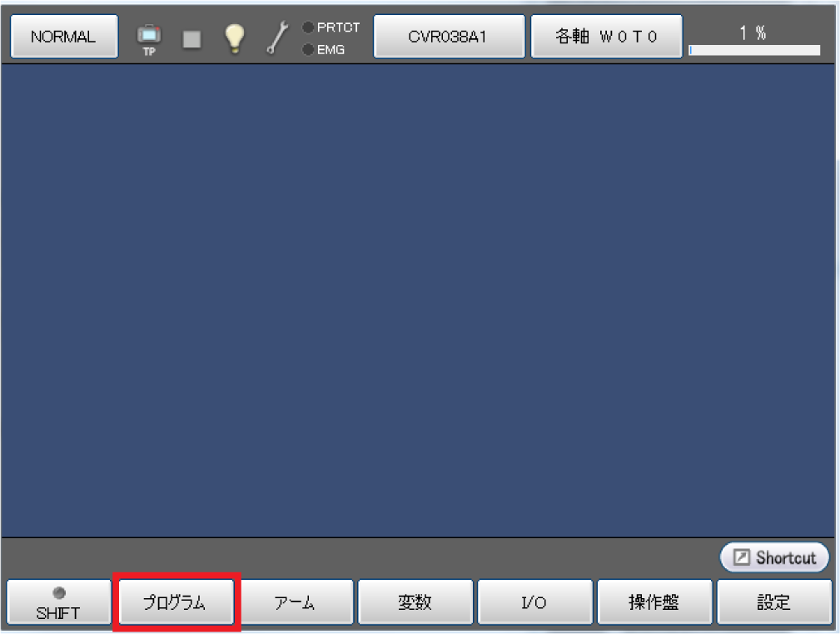Toggle the SHIFT key
The image size is (840, 634).
click(x=58, y=602)
